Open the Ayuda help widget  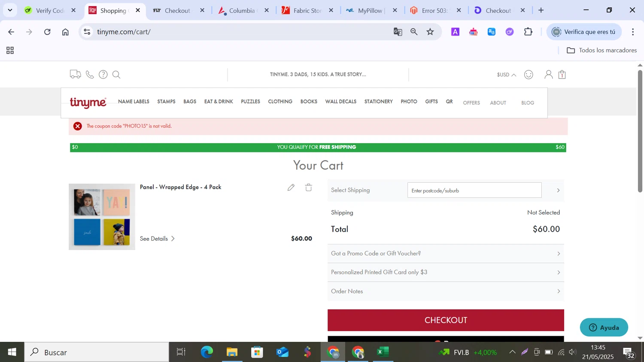[x=604, y=327]
